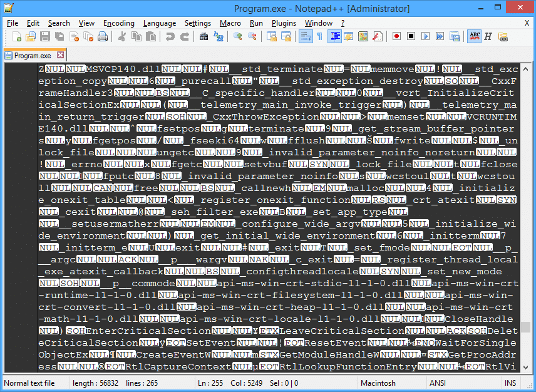536x392 pixels.
Task: Zoom out with the magnifier minus icon
Action: coord(252,36)
